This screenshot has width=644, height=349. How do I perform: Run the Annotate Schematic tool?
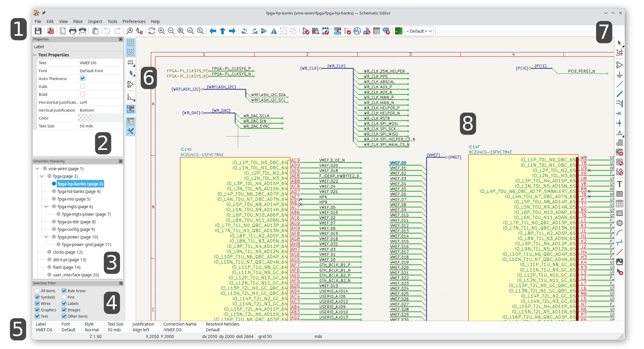pyautogui.click(x=337, y=31)
